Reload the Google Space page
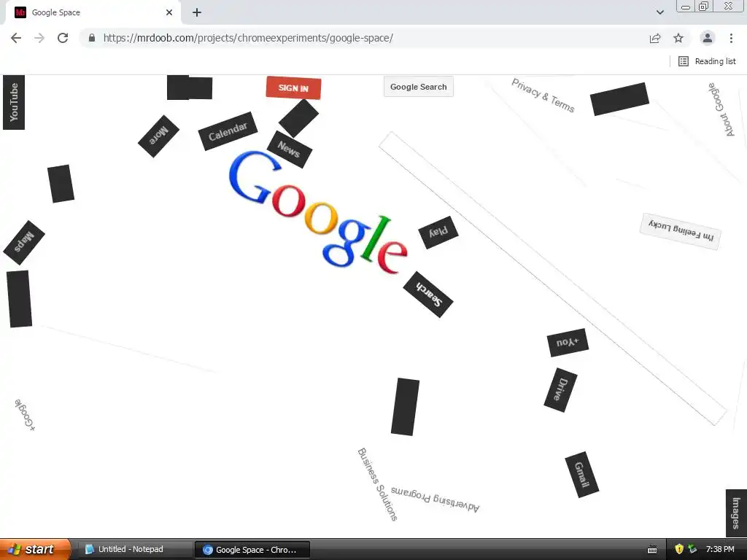Image resolution: width=747 pixels, height=560 pixels. (x=63, y=38)
